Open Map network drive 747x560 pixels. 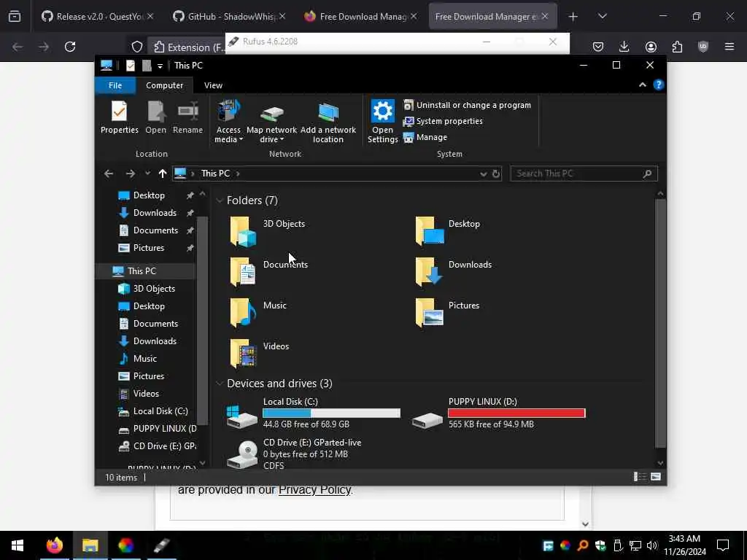[x=271, y=122]
